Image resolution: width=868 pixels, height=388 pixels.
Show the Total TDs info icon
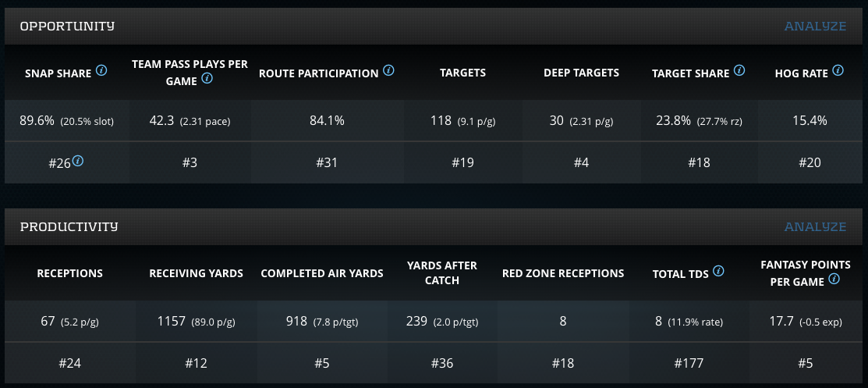[718, 272]
